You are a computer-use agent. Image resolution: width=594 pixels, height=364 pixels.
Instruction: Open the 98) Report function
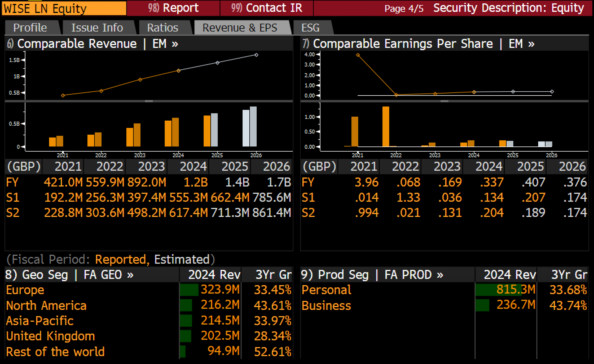(x=173, y=8)
